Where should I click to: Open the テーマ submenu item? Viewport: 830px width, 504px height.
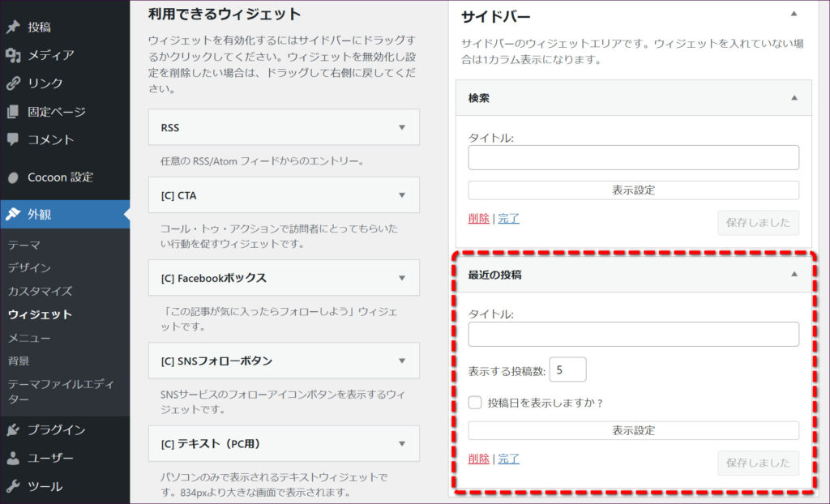click(x=24, y=245)
